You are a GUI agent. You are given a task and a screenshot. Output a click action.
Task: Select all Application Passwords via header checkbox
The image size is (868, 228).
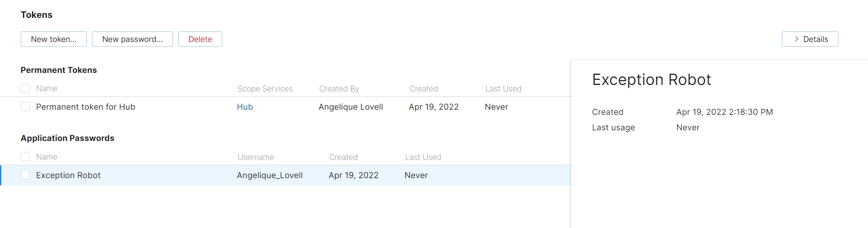tap(25, 157)
